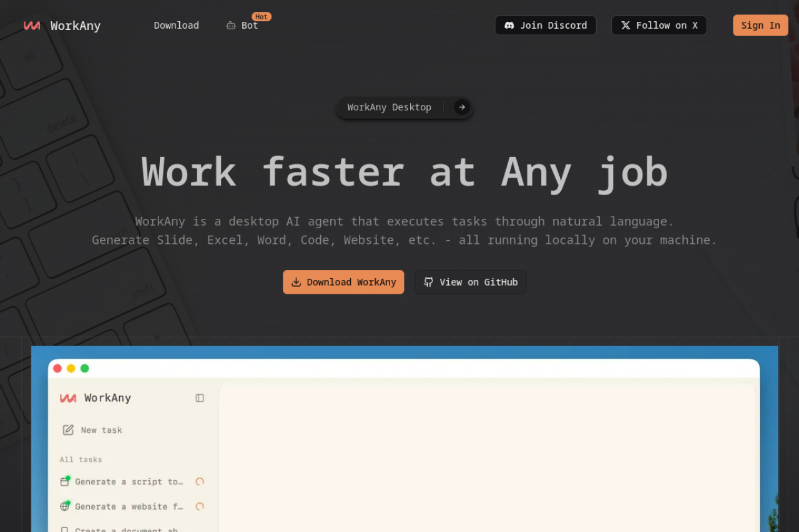The height and width of the screenshot is (532, 799).
Task: Click the 'WorkAny is a desktop AI agent' description line
Action: click(404, 221)
